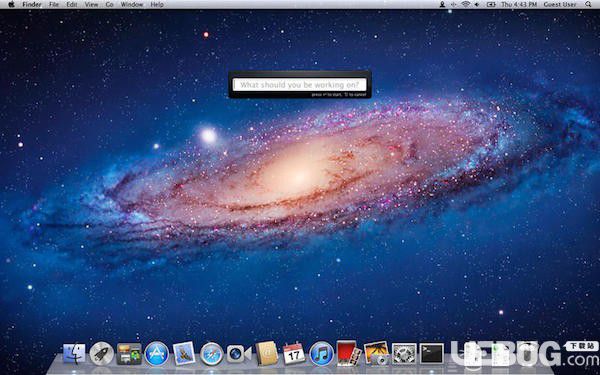Open Finder from the Dock

tap(74, 354)
